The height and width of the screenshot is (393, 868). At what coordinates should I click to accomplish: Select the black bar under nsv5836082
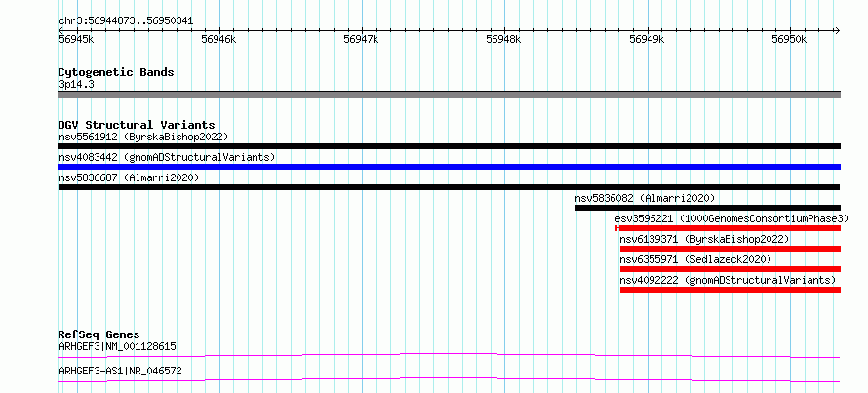(708, 208)
